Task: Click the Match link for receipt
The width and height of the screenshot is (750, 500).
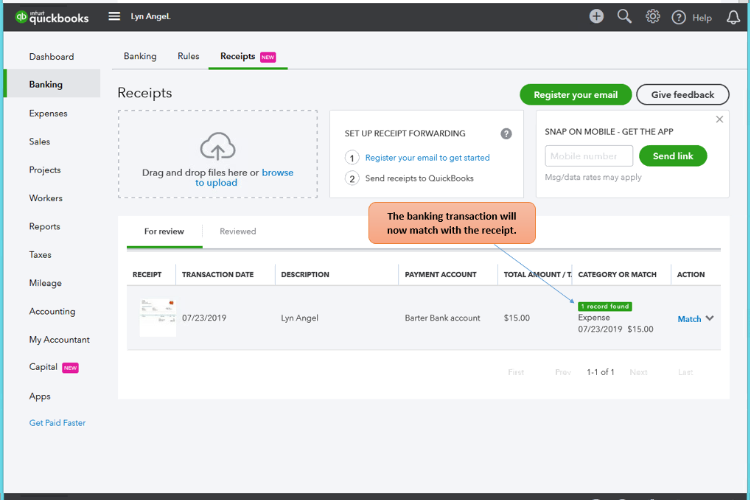Action: point(689,319)
